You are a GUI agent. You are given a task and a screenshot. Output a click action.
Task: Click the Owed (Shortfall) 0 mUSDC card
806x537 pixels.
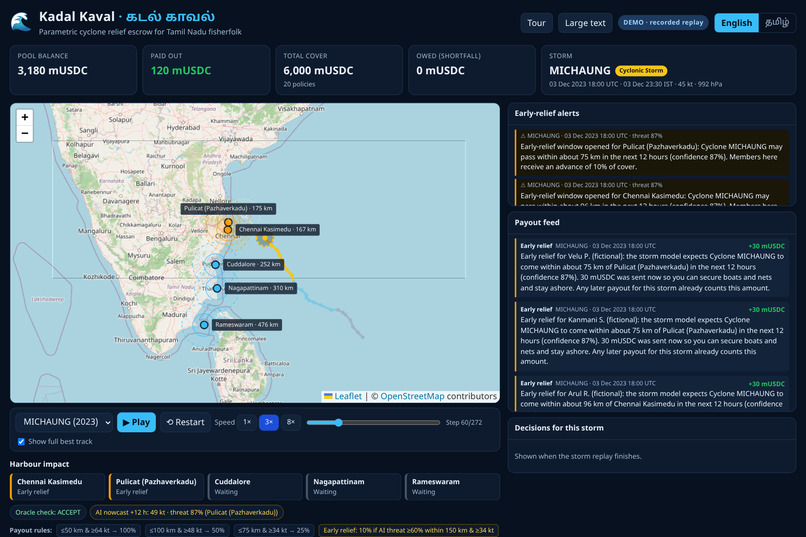tap(472, 70)
